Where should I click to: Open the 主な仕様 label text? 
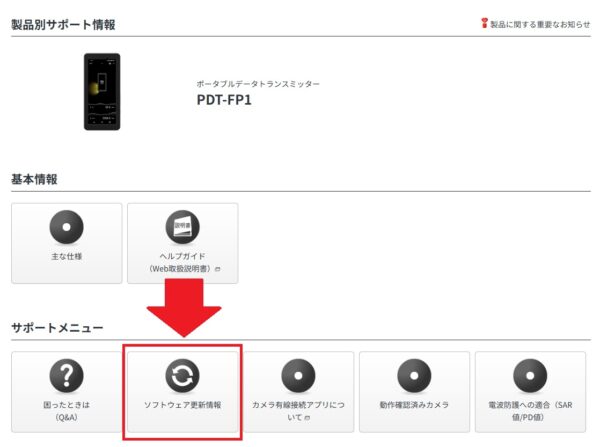coord(67,256)
